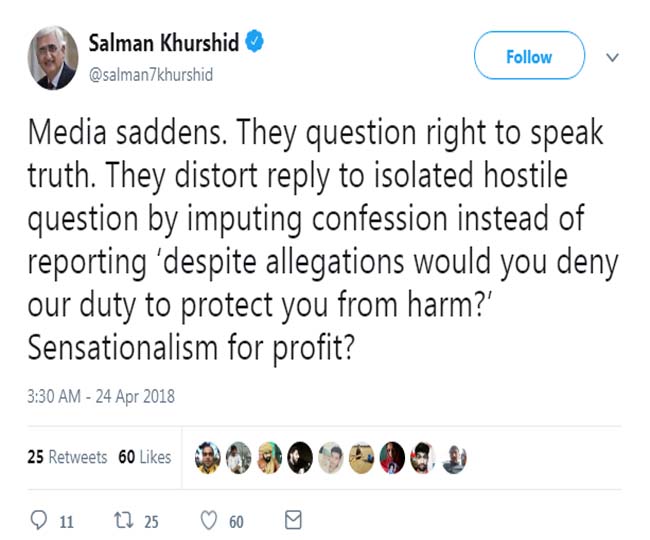Image resolution: width=650 pixels, height=540 pixels.
Task: Click the reply speech bubble icon
Action: pyautogui.click(x=40, y=520)
